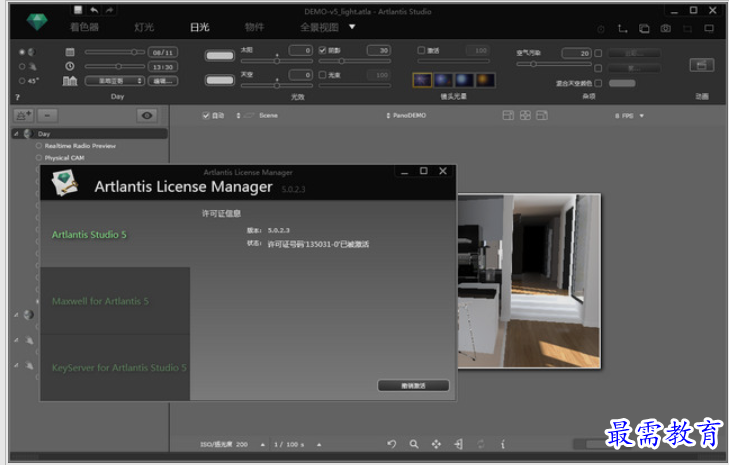Image resolution: width=729 pixels, height=465 pixels.
Task: Open the 物件 (Objects) tab
Action: [x=254, y=27]
